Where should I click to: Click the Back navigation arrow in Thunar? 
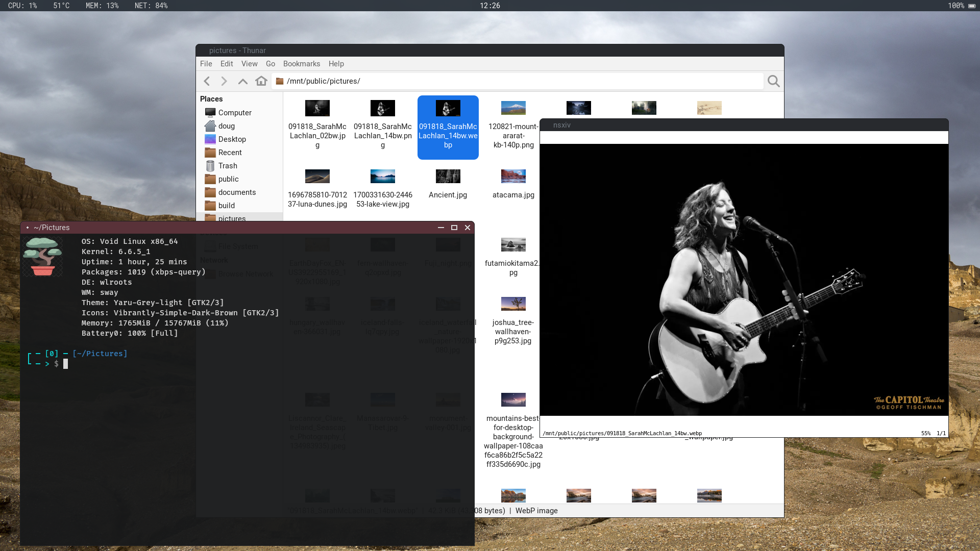[x=207, y=81]
